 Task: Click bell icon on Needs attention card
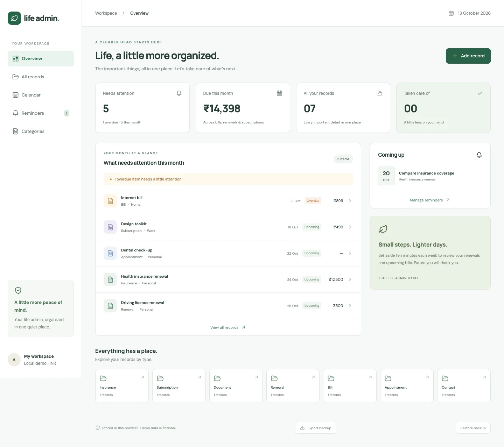pyautogui.click(x=179, y=93)
